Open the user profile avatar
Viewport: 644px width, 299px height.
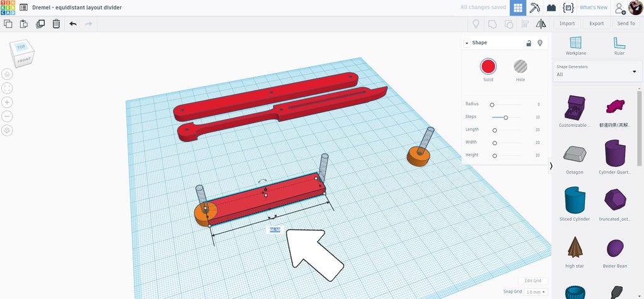coord(635,8)
